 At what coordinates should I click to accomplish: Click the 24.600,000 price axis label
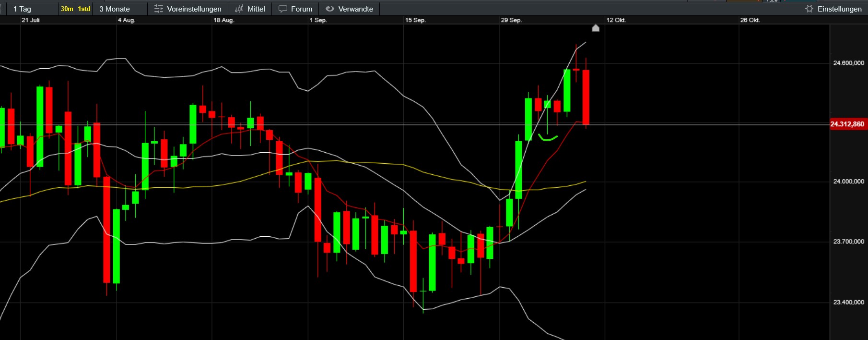(x=849, y=63)
